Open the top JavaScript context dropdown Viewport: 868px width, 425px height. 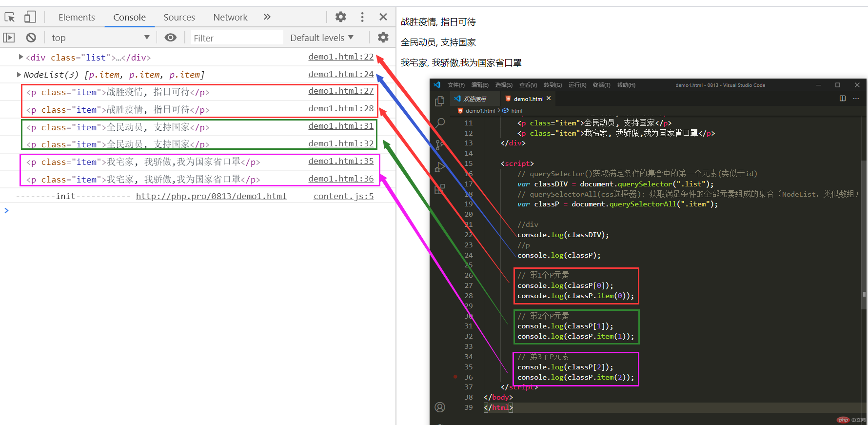[100, 38]
